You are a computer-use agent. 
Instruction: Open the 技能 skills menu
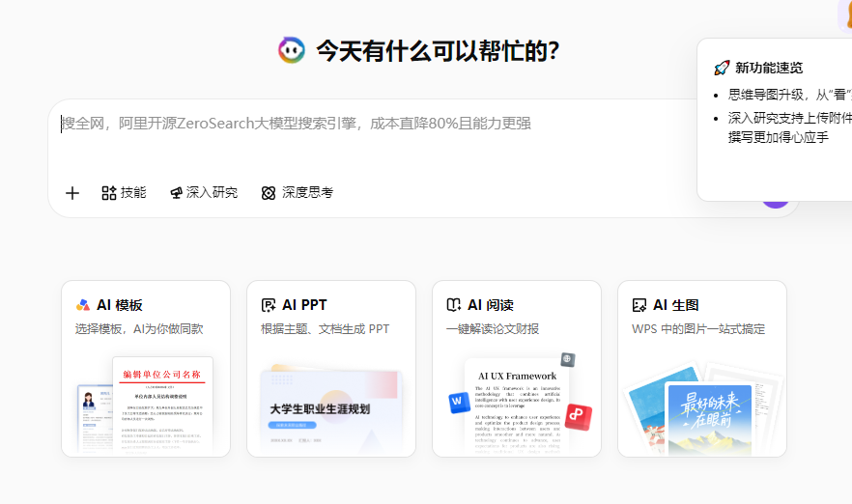coord(124,193)
